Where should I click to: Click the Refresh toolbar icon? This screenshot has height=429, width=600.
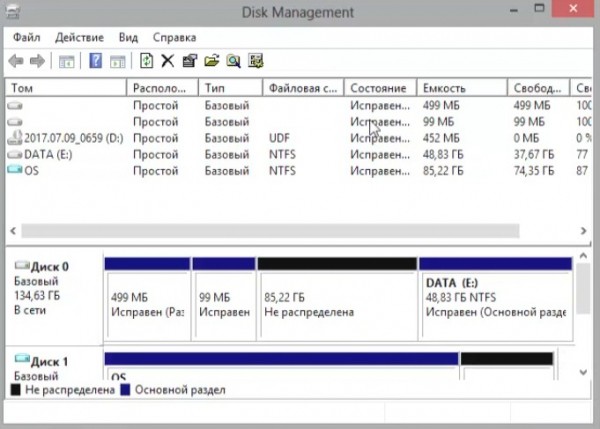click(147, 61)
